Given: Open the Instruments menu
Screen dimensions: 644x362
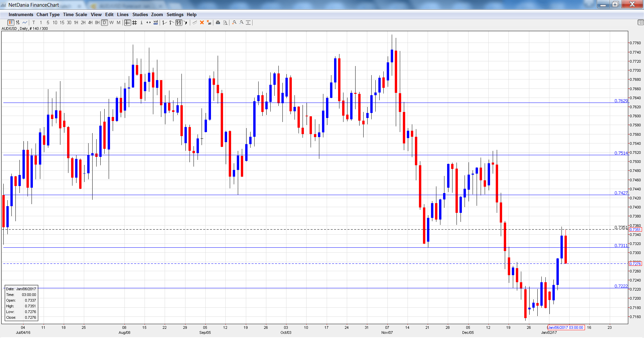Looking at the screenshot, I should tap(21, 14).
